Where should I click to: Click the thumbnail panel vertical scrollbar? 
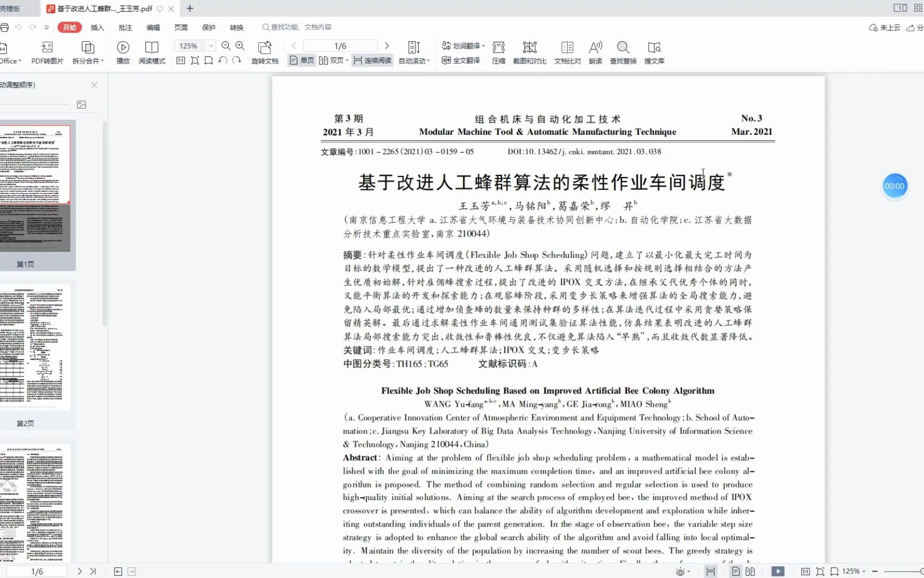coord(105,224)
